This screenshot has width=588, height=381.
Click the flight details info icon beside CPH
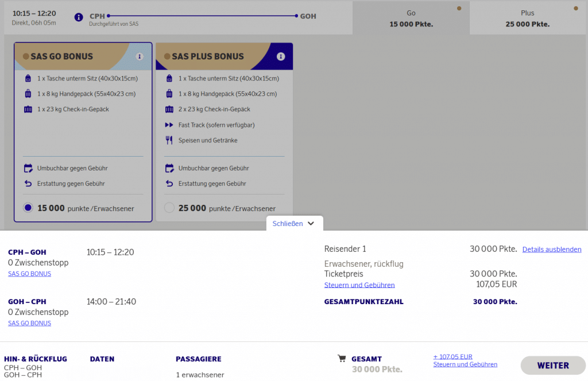[x=79, y=17]
